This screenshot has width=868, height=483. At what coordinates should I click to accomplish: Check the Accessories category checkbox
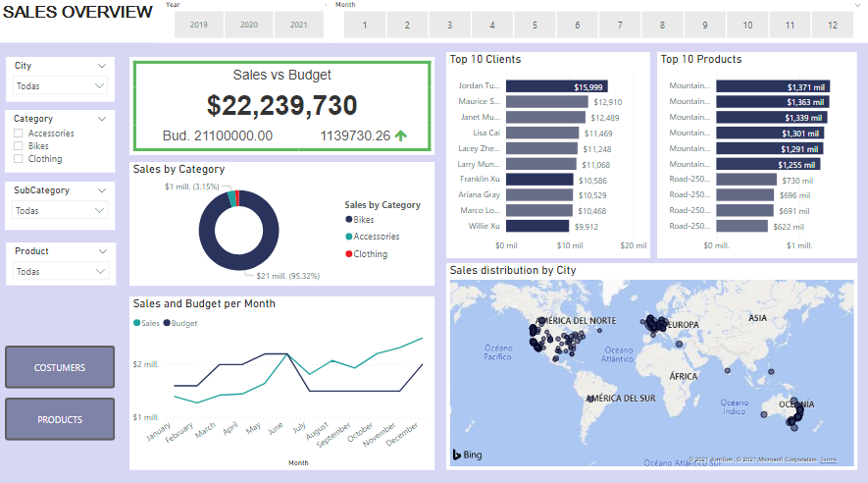(19, 134)
